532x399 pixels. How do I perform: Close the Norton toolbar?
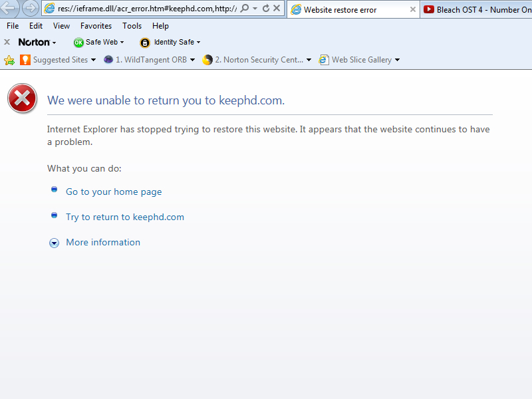pos(7,42)
